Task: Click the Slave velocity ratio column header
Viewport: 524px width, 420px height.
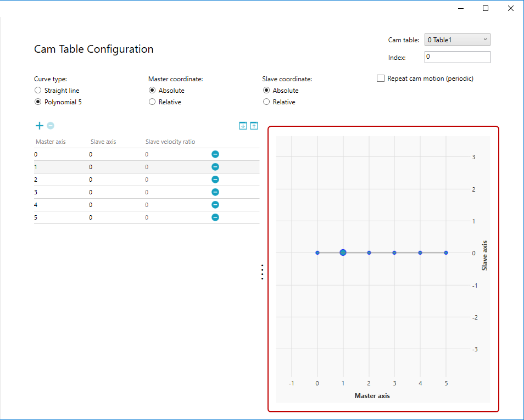Action: pyautogui.click(x=170, y=142)
